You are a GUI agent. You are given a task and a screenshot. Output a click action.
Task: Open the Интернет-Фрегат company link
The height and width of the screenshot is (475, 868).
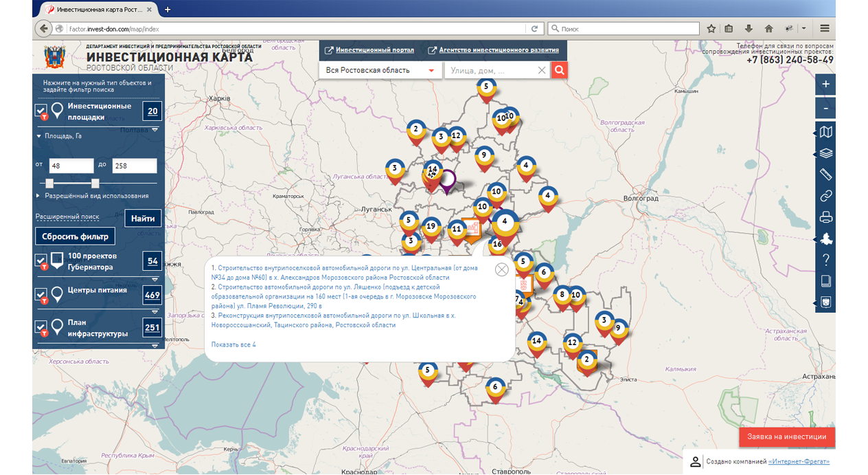[x=799, y=461]
